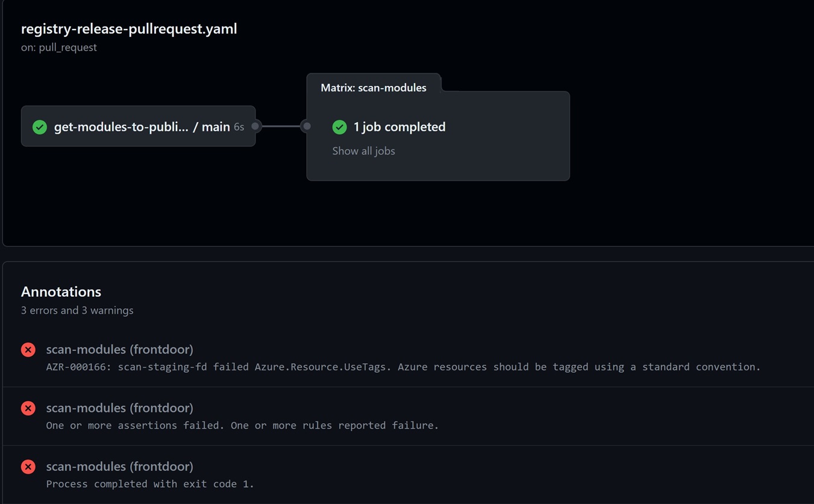The height and width of the screenshot is (504, 814).
Task: Open the get-modules-to-publi... / main job
Action: pos(142,127)
